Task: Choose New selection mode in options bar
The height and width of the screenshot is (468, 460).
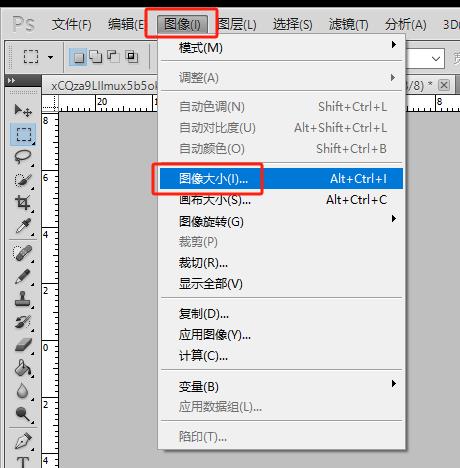Action: point(78,57)
